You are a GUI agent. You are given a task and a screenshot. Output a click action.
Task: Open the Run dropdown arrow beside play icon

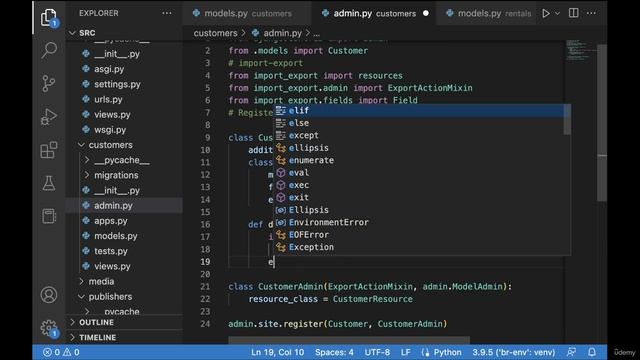click(558, 13)
